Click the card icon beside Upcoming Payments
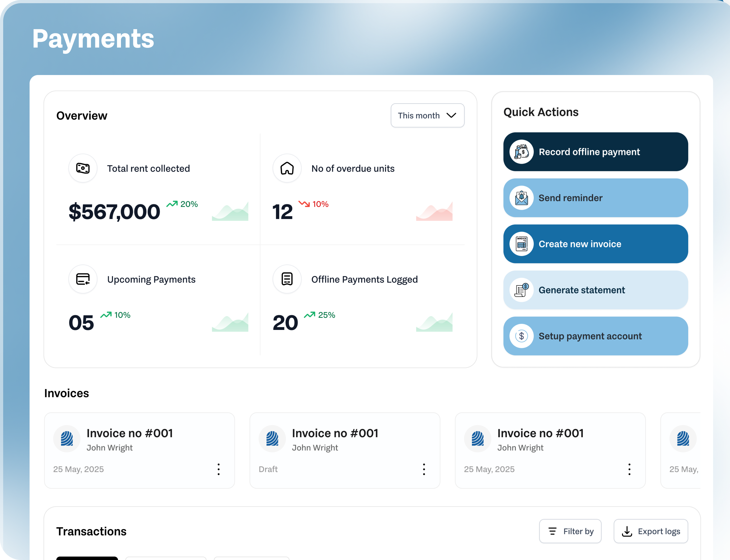 83,279
